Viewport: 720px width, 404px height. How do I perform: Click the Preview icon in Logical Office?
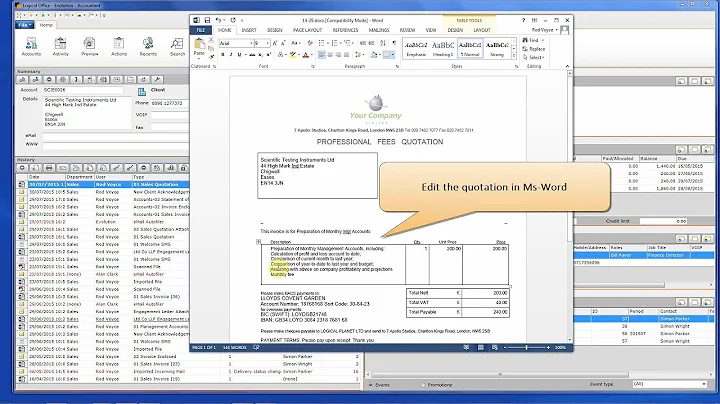coord(90,47)
